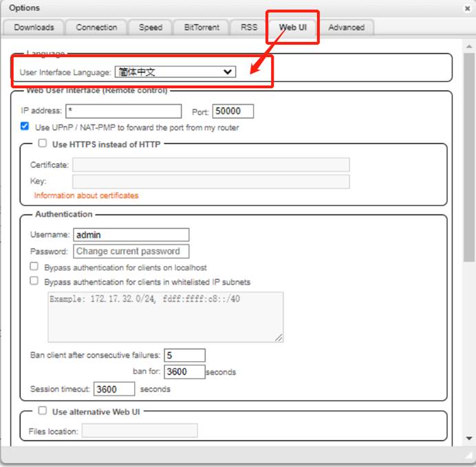This screenshot has width=476, height=467.
Task: Toggle UPnP / NAT-PMP port forwarding checkbox
Action: click(x=25, y=127)
